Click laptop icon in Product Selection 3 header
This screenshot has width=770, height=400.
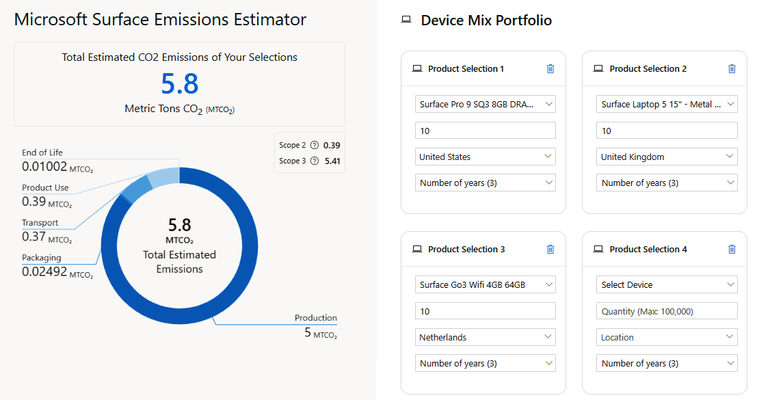point(417,249)
